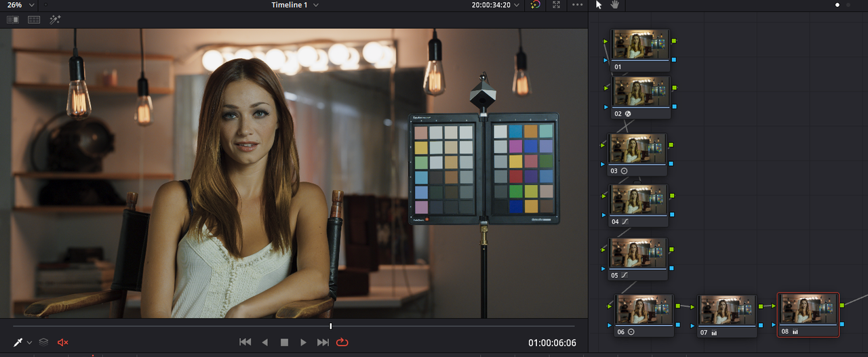Viewport: 868px width, 357px height.
Task: Expand the 20:00:34:20 timecode dropdown
Action: (496, 5)
